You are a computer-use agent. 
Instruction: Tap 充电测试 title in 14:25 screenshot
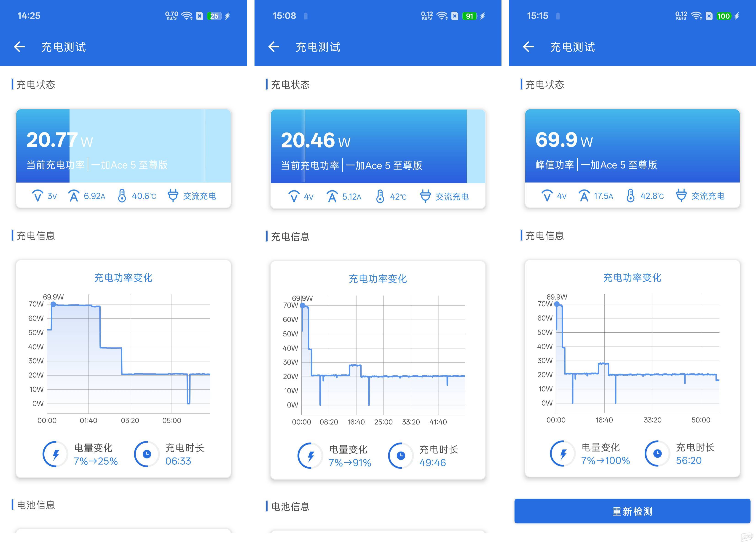pyautogui.click(x=63, y=47)
